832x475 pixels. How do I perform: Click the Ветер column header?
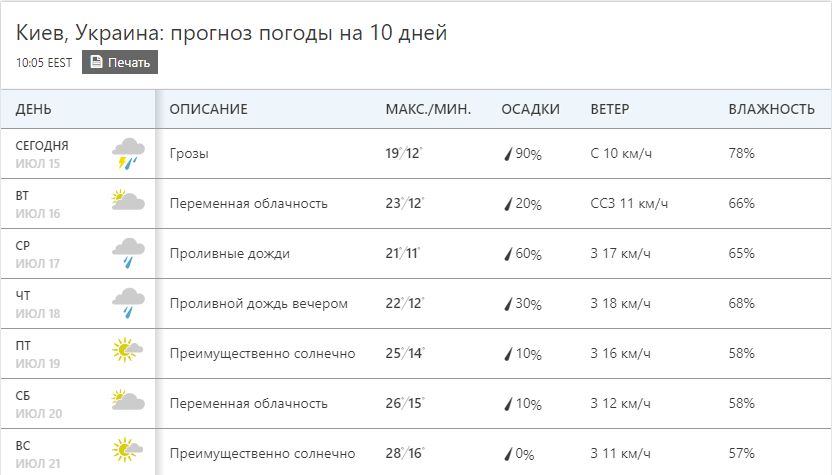click(x=610, y=109)
